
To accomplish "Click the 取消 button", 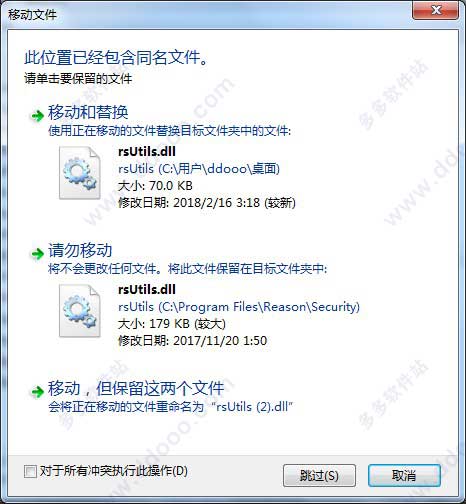I will [x=404, y=475].
